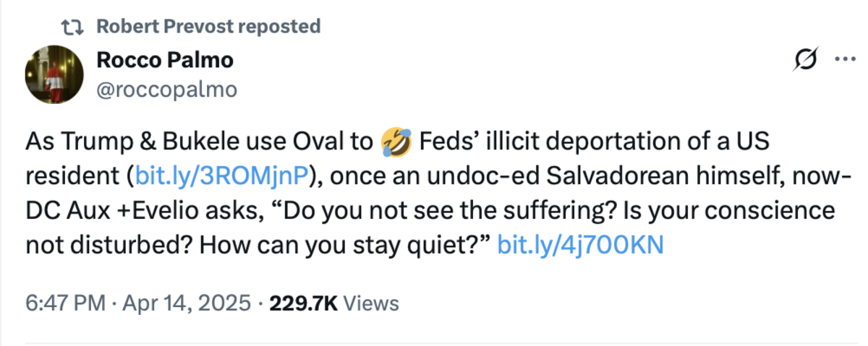Image resolution: width=868 pixels, height=346 pixels.
Task: Click the 229.7K view count number
Action: 303,303
